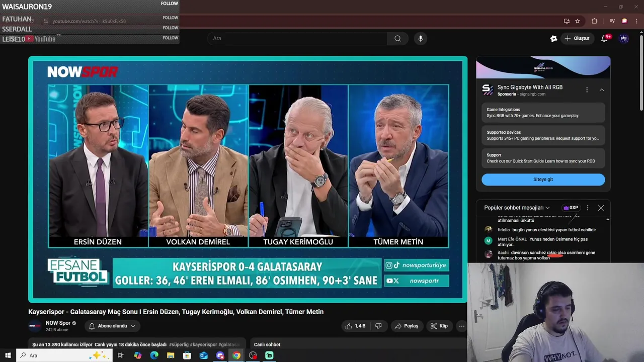Open NOW Spor channel name link
This screenshot has width=644, height=362.
[58, 323]
